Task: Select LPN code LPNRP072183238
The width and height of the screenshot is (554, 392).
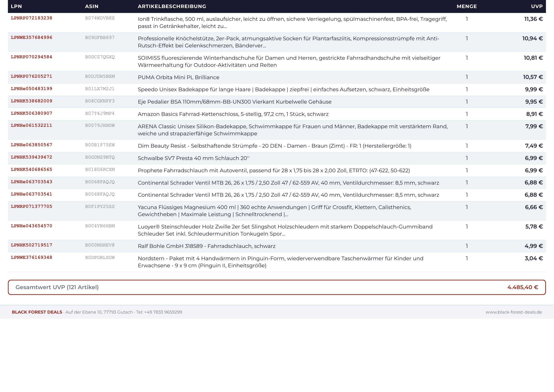Action: coord(32,18)
